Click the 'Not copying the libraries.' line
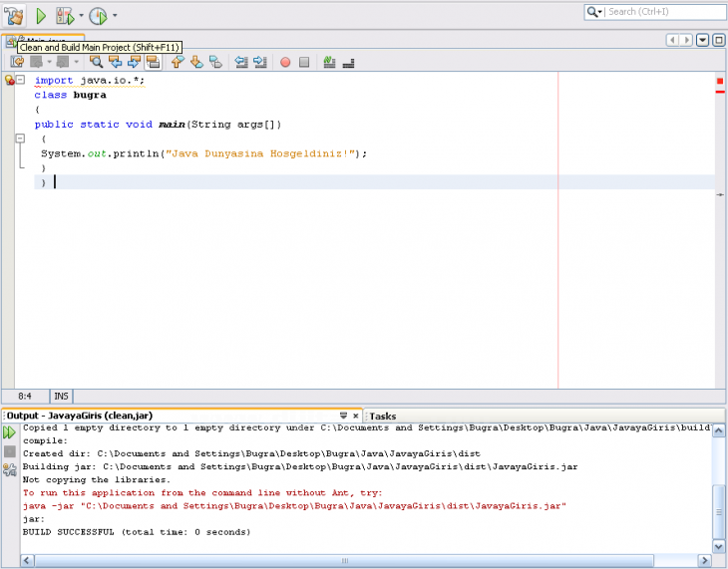 pyautogui.click(x=97, y=480)
